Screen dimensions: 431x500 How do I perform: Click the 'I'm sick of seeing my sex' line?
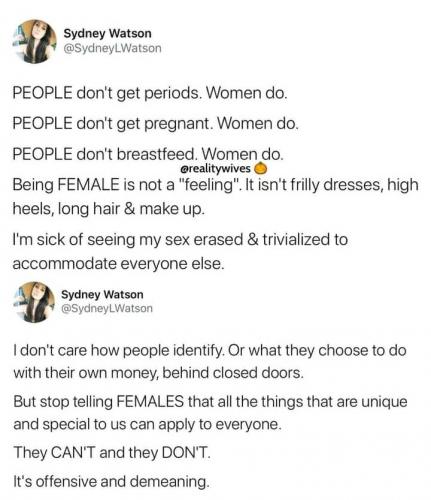coord(180,240)
